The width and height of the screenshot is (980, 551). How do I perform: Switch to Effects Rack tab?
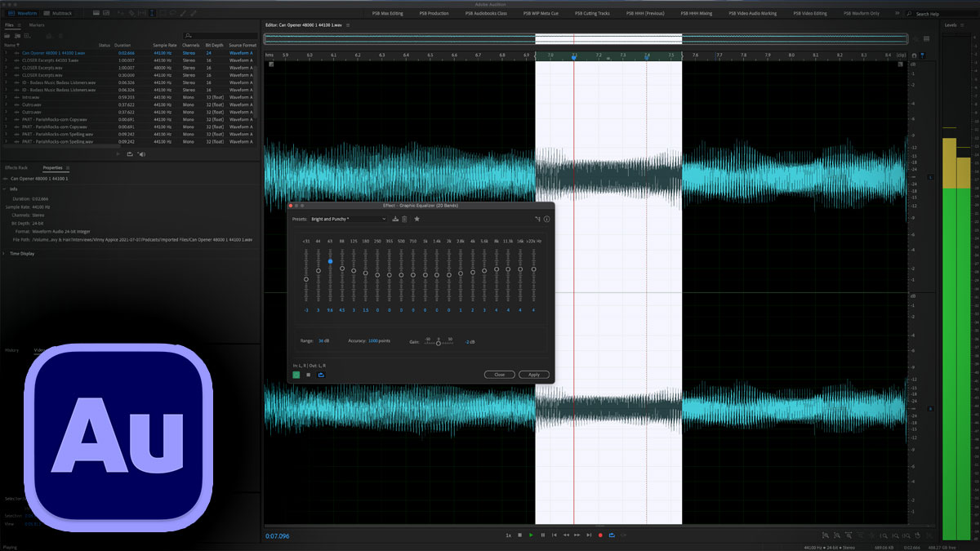point(16,167)
